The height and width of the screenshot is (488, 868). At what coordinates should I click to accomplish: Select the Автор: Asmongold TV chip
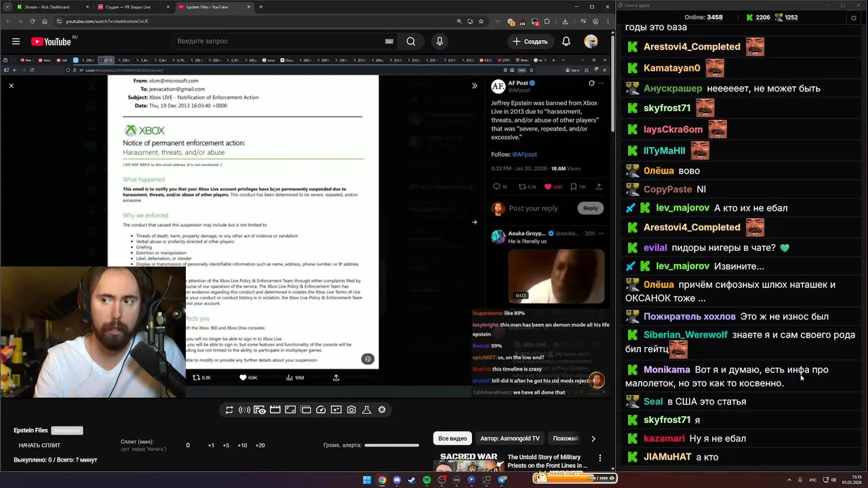click(x=510, y=439)
